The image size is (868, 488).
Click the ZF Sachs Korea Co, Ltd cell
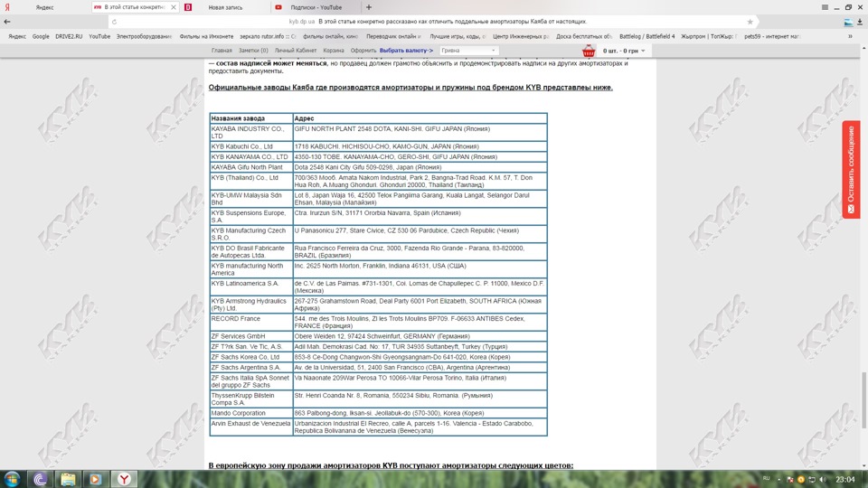(x=251, y=358)
